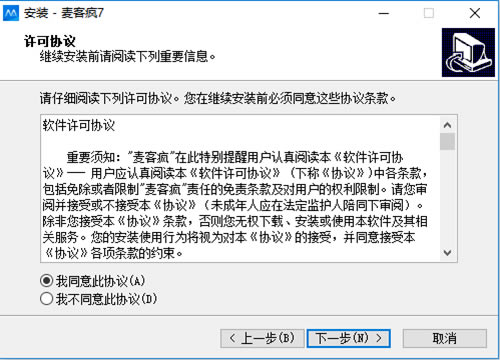Select 我不同意此协议(D) radio button
This screenshot has height=360, width=500.
(x=46, y=299)
